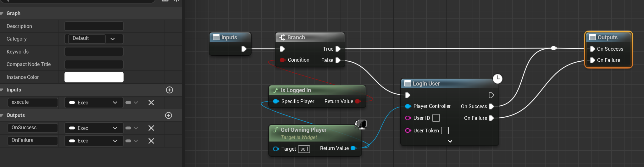Image resolution: width=644 pixels, height=167 pixels.
Task: Click Login User On Failure exec pin
Action: click(491, 118)
